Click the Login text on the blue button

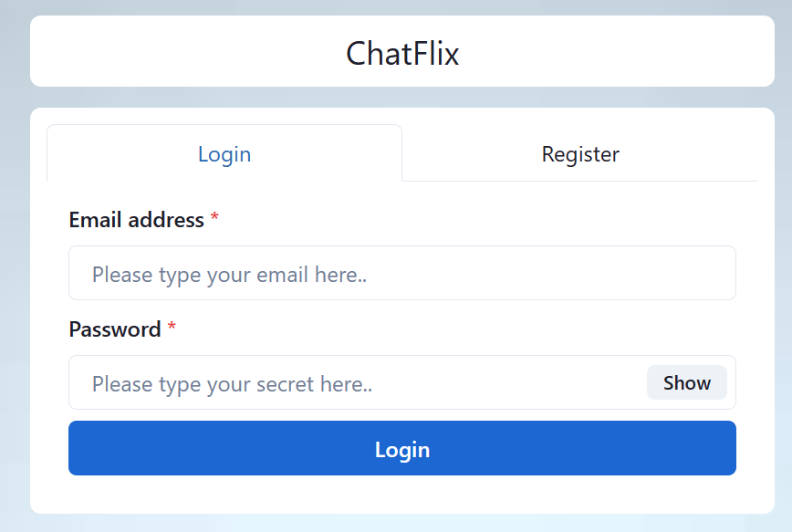(x=402, y=448)
